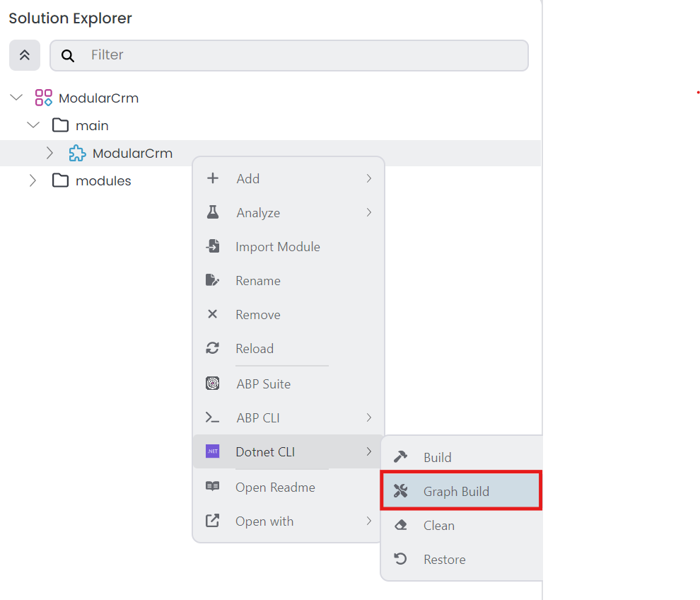Image resolution: width=700 pixels, height=600 pixels.
Task: Click the Filter search input field
Action: (304, 55)
